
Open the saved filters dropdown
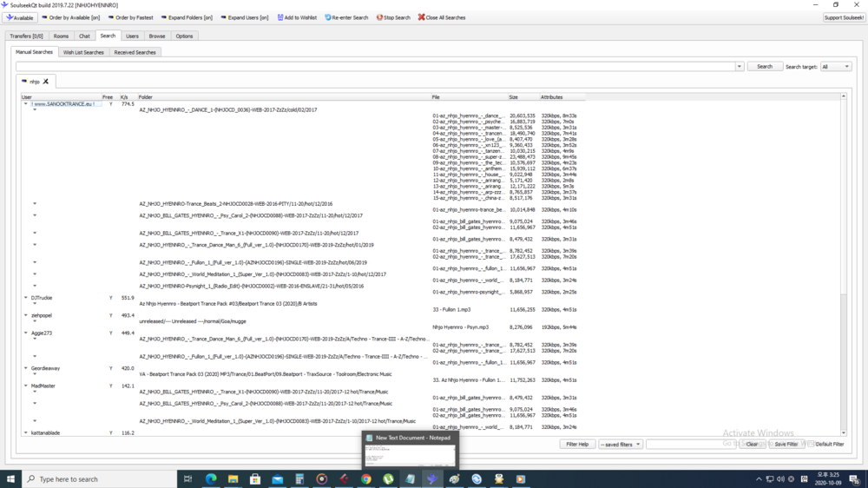pyautogui.click(x=621, y=444)
